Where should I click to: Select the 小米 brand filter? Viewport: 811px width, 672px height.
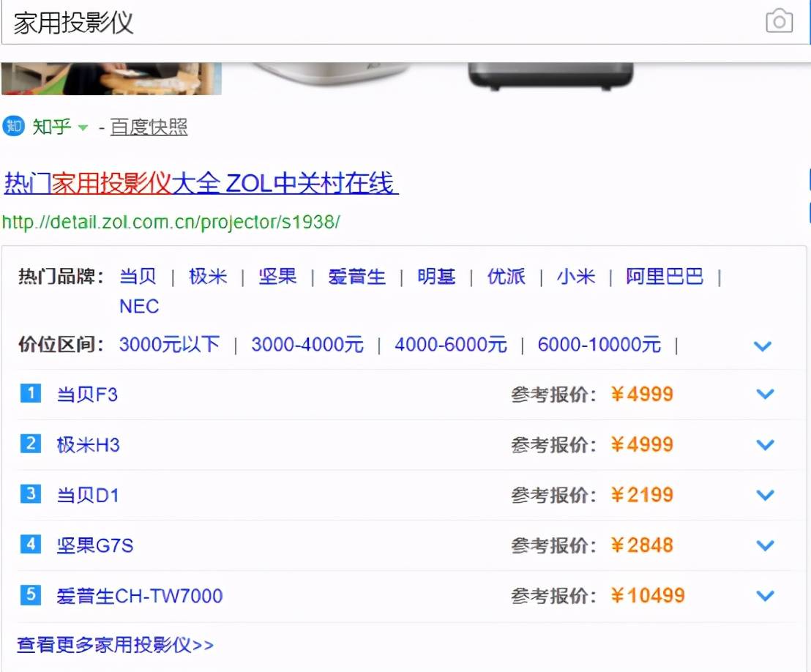point(575,277)
